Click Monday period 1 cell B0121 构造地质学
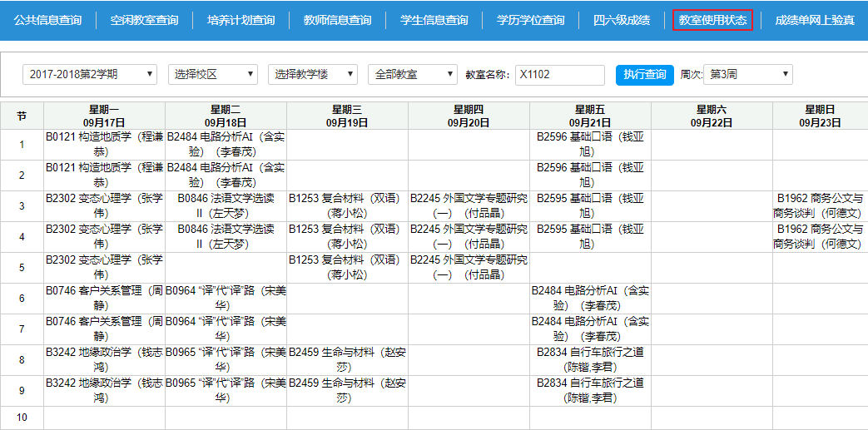Viewport: 868px width, 430px height. click(x=104, y=144)
